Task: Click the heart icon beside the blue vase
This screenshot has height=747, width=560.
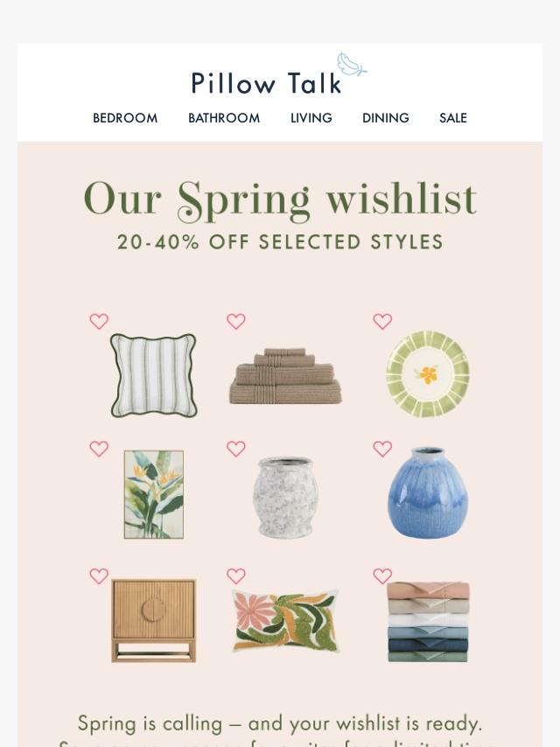Action: (x=382, y=449)
